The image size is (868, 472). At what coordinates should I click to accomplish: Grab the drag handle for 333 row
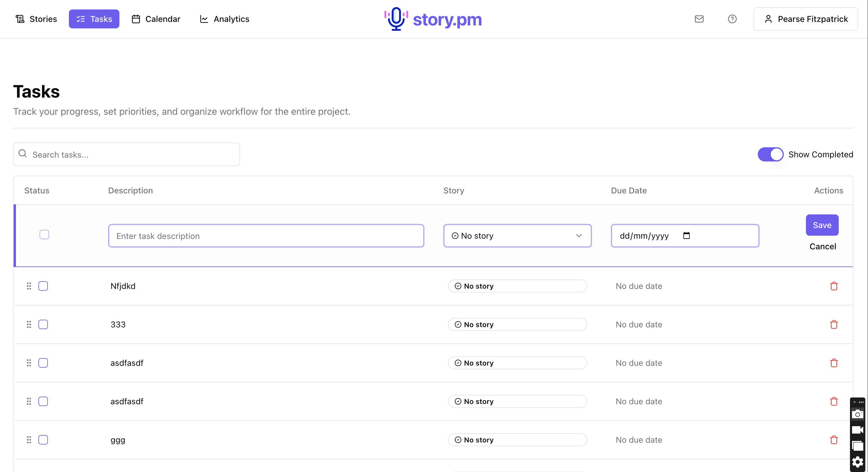[29, 324]
